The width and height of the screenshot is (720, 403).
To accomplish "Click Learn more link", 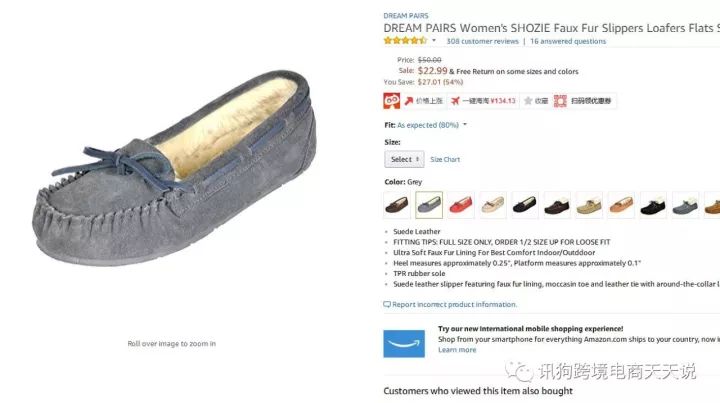I will (x=457, y=350).
